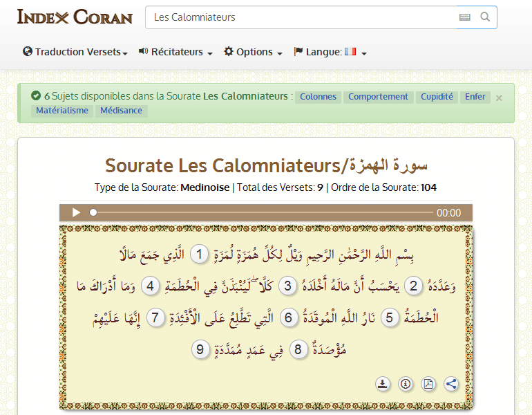Click the download icon below the verses
532x415 pixels.
point(383,384)
